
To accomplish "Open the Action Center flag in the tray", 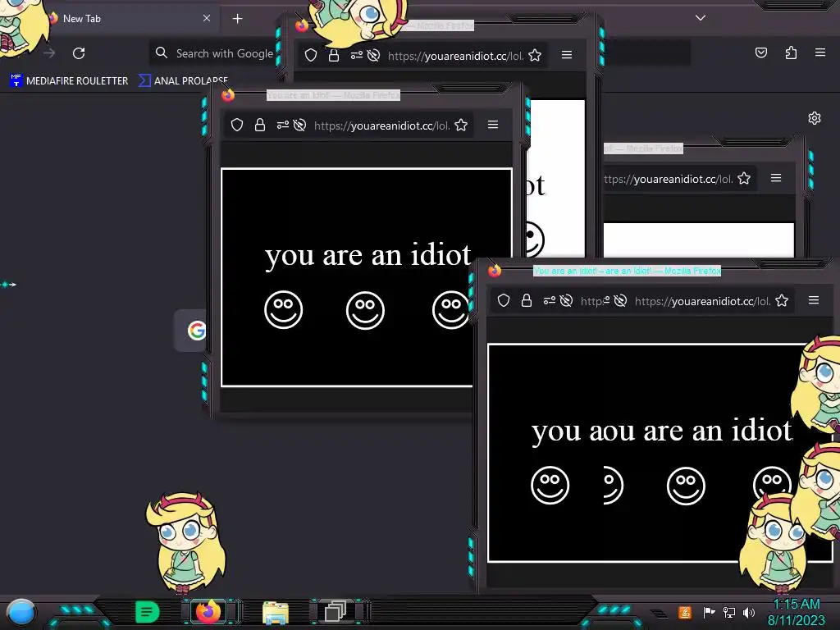I will (709, 612).
